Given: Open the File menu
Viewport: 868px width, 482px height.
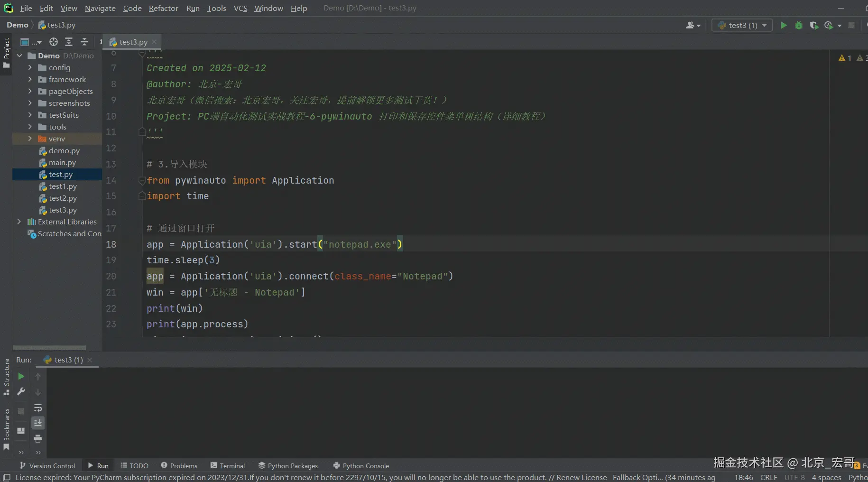Looking at the screenshot, I should pyautogui.click(x=27, y=8).
